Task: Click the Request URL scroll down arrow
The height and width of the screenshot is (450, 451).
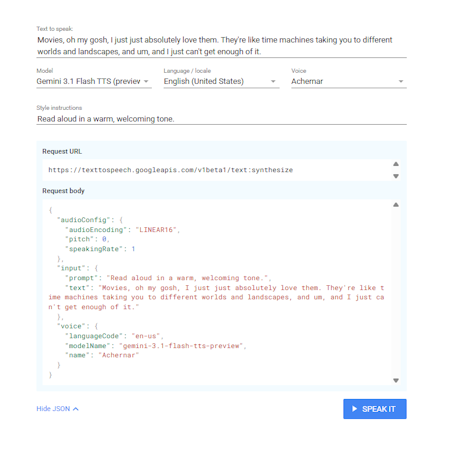Action: point(396,176)
